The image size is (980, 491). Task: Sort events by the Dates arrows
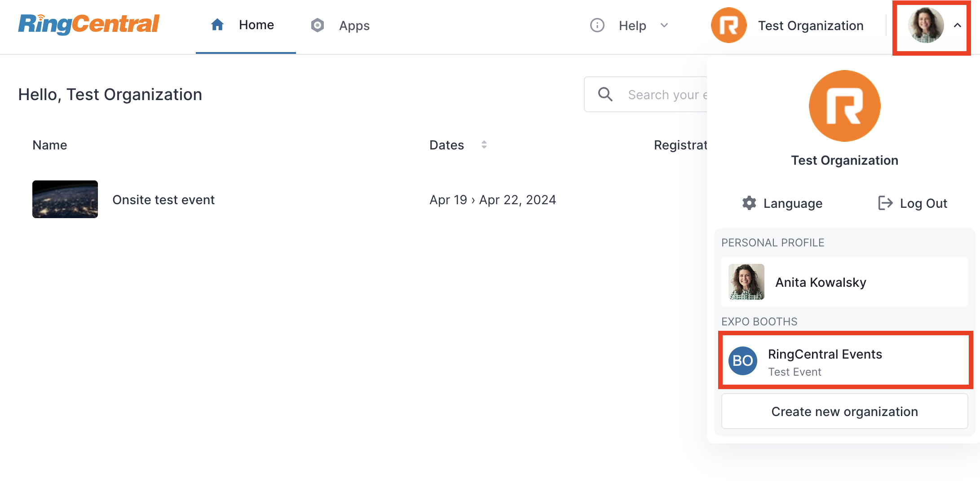pyautogui.click(x=484, y=145)
